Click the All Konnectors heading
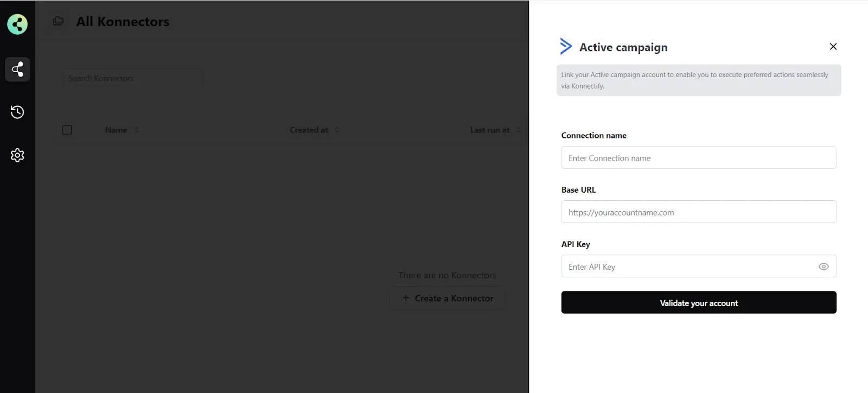Viewport: 868px width, 393px height. 123,22
